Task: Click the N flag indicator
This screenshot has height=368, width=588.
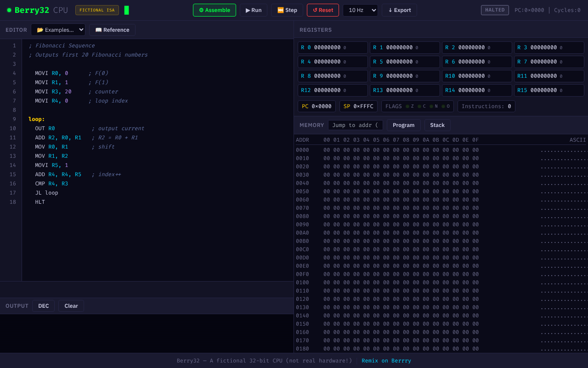Action: 434,106
